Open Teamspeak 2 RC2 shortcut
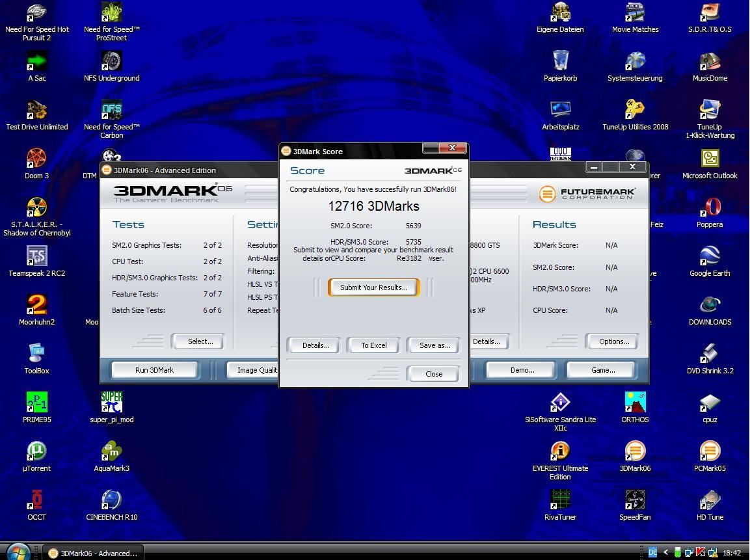 click(36, 261)
